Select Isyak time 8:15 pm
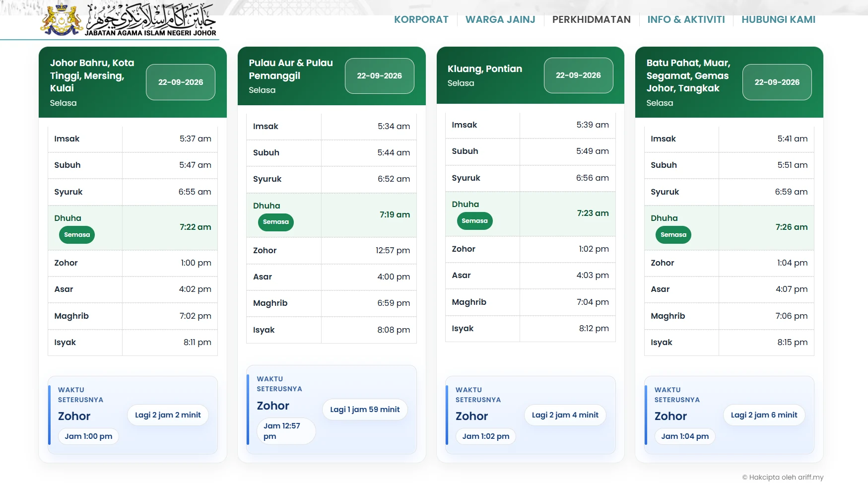 coord(793,342)
